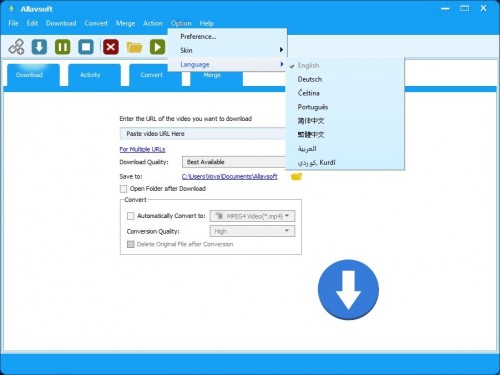Select the Arabic language option
The width and height of the screenshot is (500, 375).
coord(345,149)
